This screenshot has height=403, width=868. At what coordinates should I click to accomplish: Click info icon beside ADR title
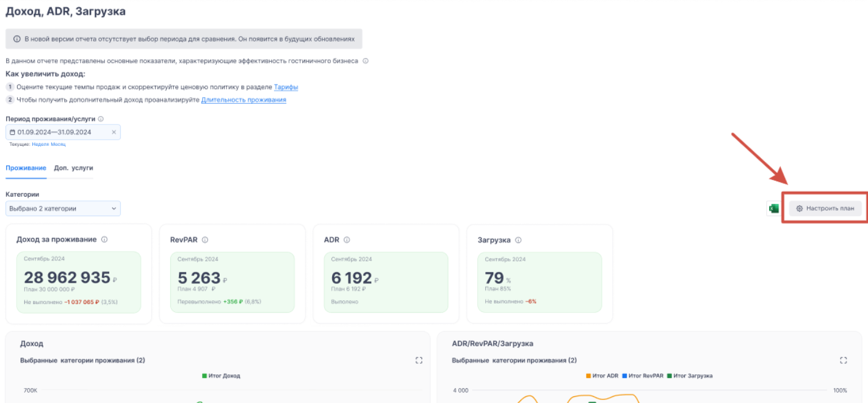[x=347, y=240]
